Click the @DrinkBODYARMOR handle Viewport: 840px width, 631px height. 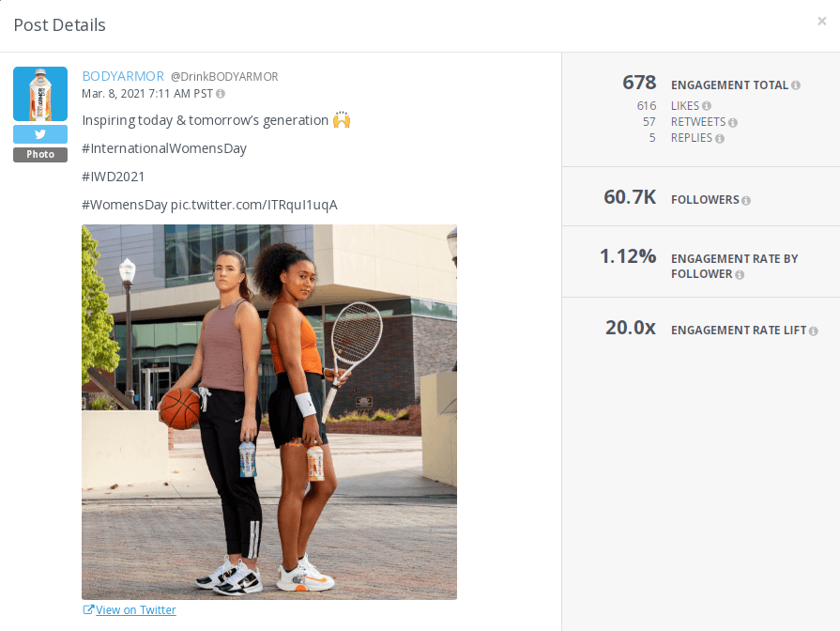[226, 76]
